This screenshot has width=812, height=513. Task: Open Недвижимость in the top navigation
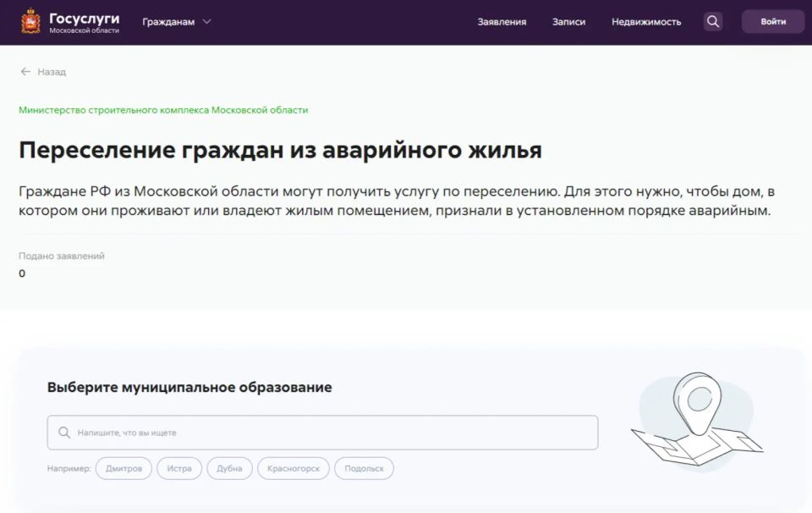[x=646, y=22]
